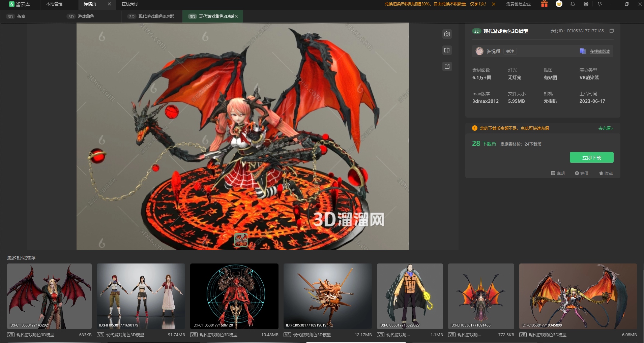The image size is (644, 343).
Task: Dismiss the orange promotion banner
Action: pyautogui.click(x=494, y=4)
